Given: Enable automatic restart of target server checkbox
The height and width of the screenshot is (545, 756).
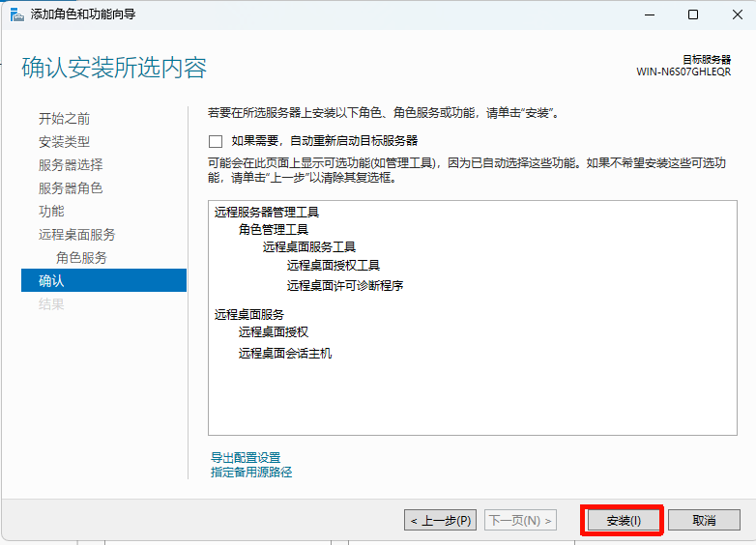Looking at the screenshot, I should [216, 141].
